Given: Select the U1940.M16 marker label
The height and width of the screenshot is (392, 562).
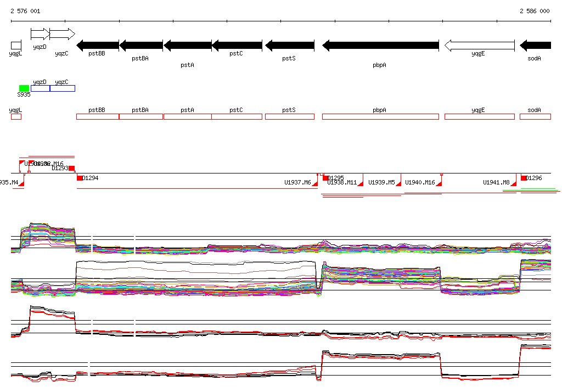Looking at the screenshot, I should [x=420, y=182].
